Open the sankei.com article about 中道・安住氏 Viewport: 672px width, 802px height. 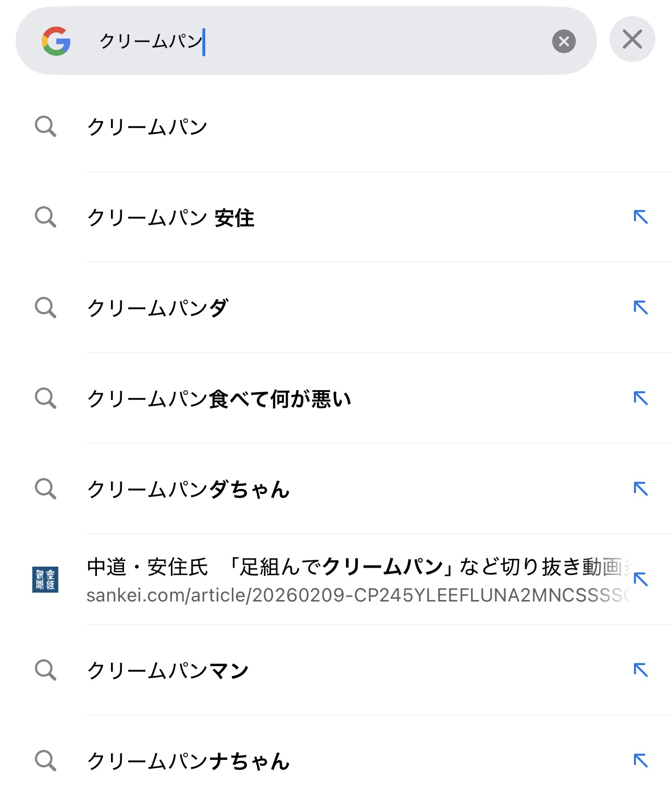pyautogui.click(x=354, y=579)
